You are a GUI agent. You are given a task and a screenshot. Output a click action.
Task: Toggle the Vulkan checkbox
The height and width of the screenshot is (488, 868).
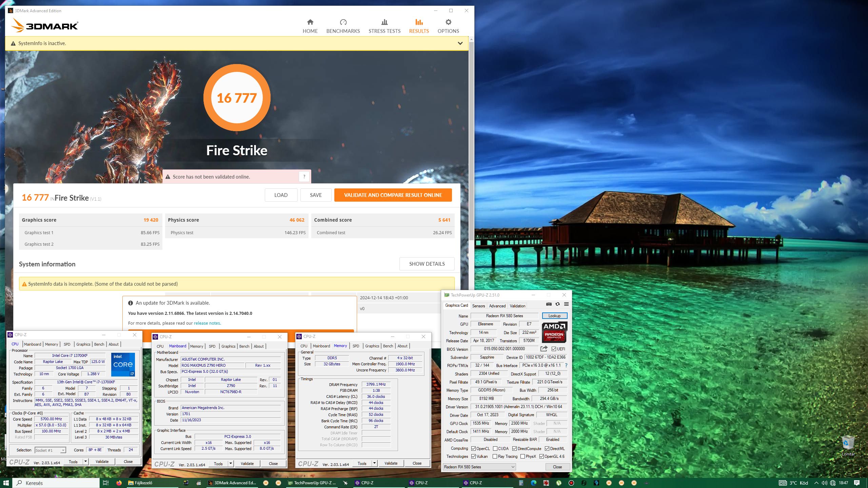tap(474, 456)
